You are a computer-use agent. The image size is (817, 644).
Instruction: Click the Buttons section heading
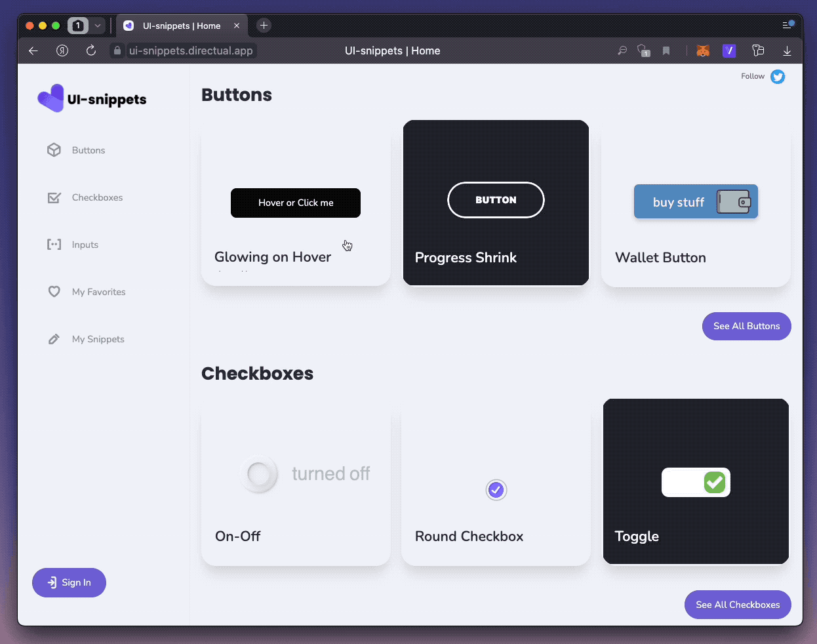click(237, 94)
